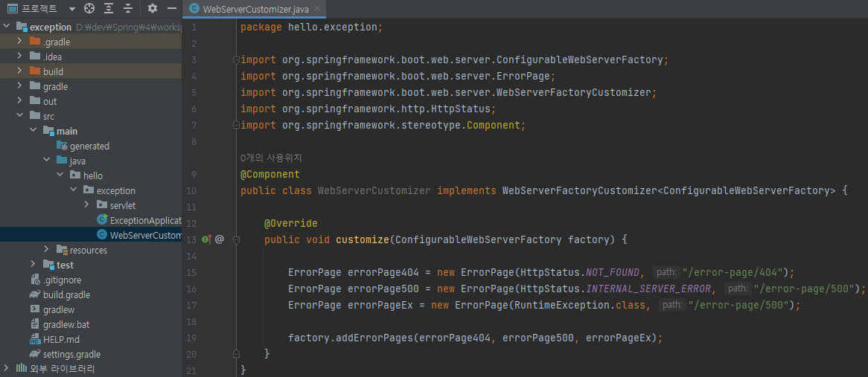Fold the customize method on line 13
The image size is (868, 377).
point(236,240)
